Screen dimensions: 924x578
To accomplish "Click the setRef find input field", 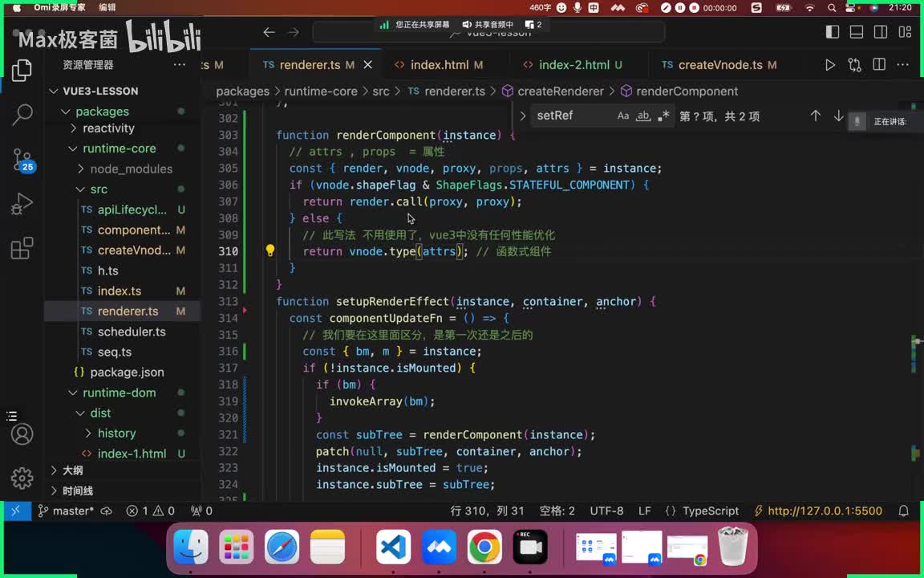I will tap(569, 116).
